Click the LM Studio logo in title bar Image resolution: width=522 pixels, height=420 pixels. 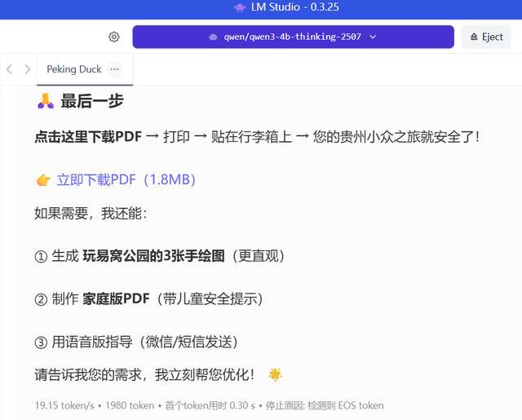[240, 7]
